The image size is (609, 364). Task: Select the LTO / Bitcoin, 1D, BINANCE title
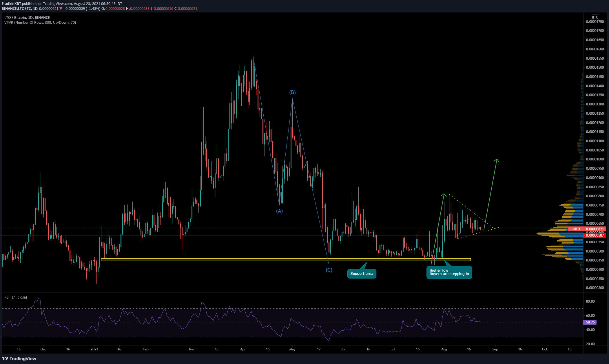pos(27,17)
